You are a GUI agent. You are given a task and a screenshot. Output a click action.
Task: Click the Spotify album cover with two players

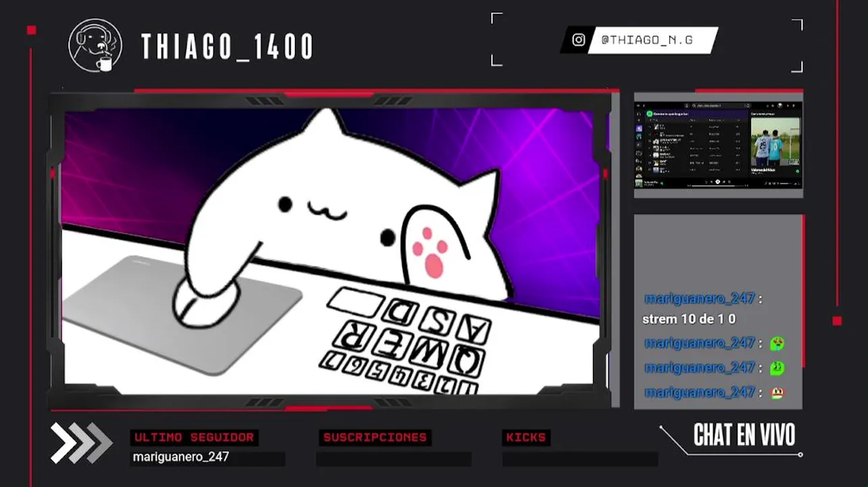coord(775,141)
